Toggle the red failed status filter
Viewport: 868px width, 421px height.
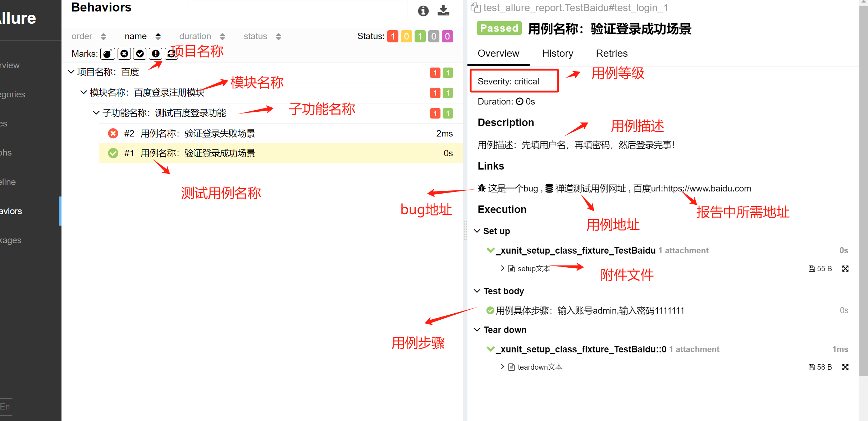point(393,36)
